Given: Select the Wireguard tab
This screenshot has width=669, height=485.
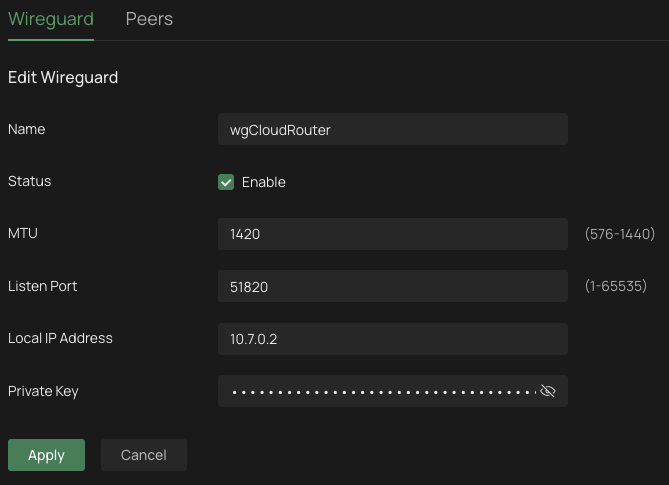Looking at the screenshot, I should coord(51,19).
